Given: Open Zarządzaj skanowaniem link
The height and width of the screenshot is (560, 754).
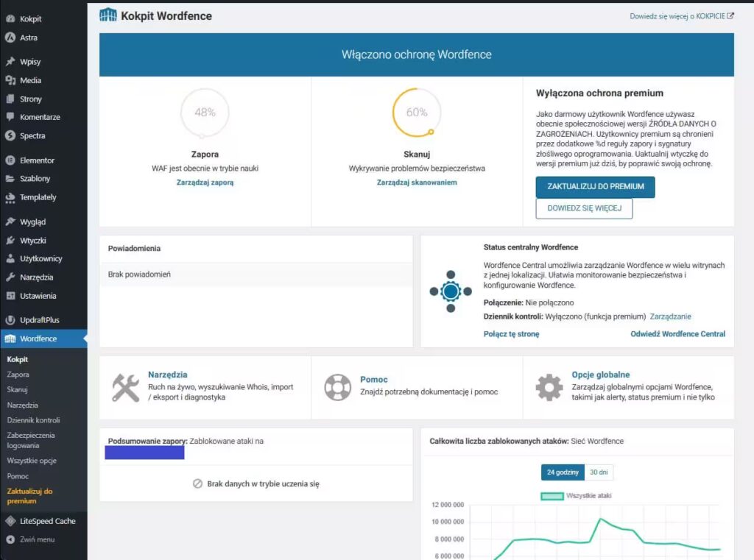Looking at the screenshot, I should click(x=417, y=182).
